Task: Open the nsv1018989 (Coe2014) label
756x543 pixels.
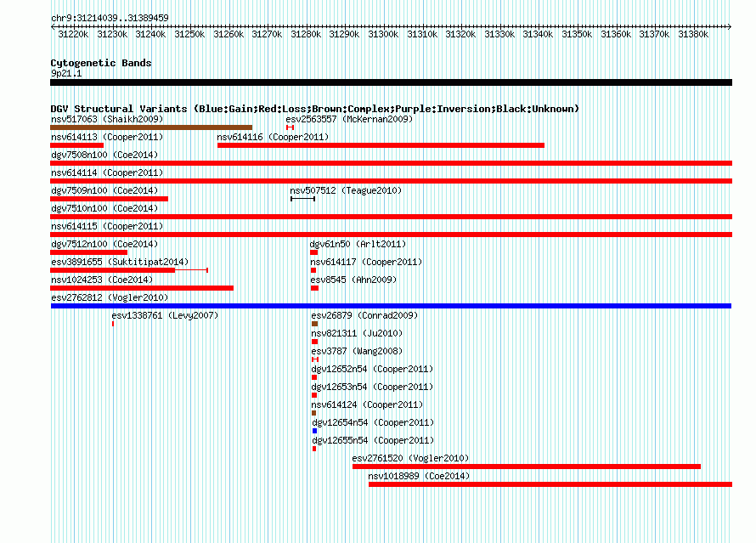Action: click(x=419, y=476)
